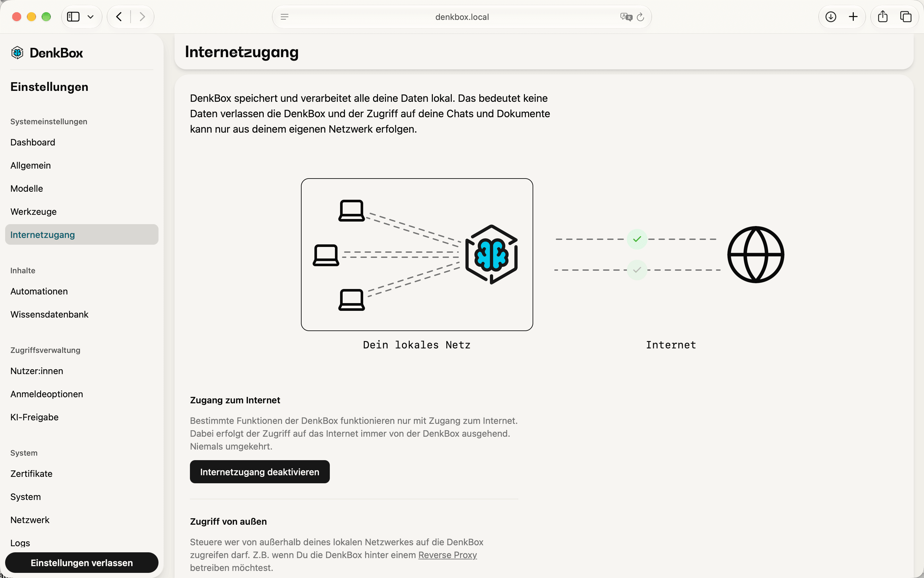Click the 'Internet' diagram label
This screenshot has width=924, height=578.
671,345
